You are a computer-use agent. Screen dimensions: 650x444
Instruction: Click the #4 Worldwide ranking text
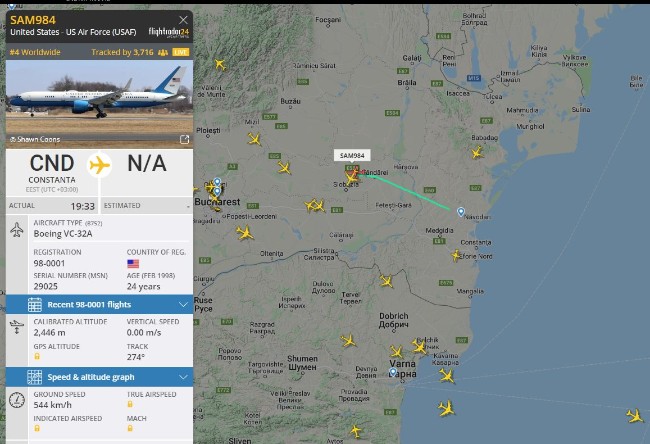pos(35,52)
